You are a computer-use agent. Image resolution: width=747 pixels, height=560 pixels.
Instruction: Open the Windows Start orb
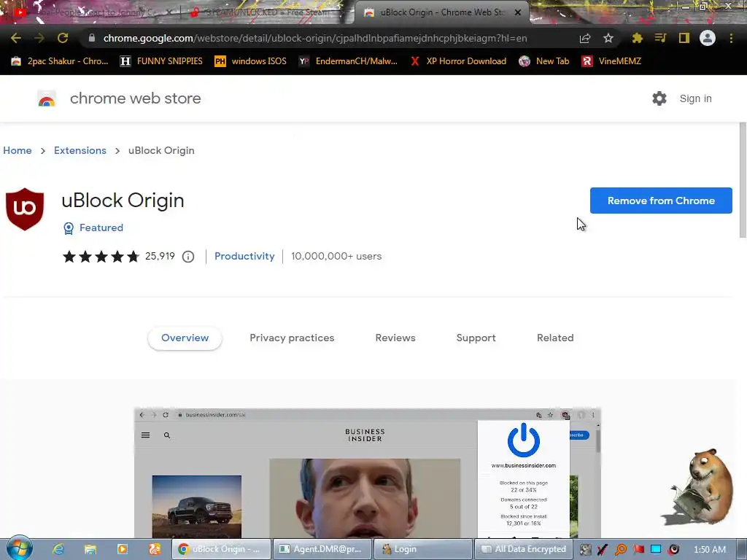20,548
